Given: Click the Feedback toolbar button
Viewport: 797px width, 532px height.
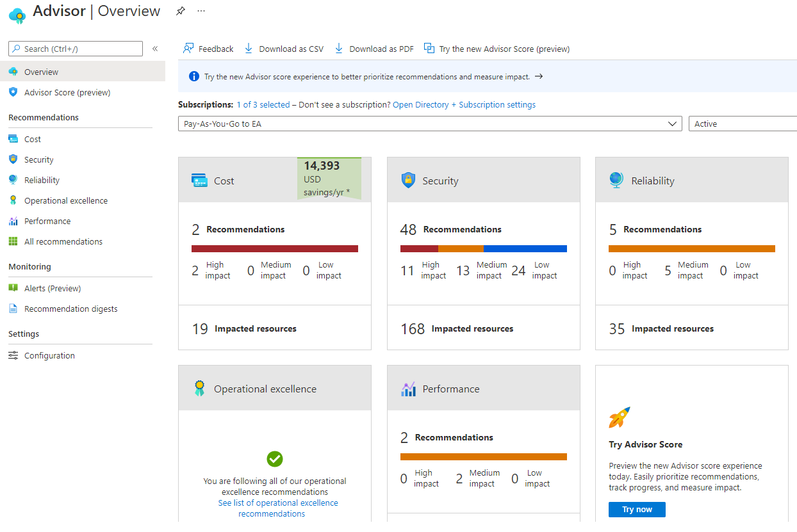Looking at the screenshot, I should coord(208,49).
